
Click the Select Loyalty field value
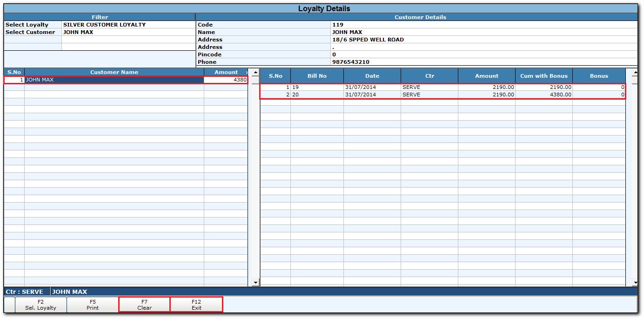pos(128,25)
